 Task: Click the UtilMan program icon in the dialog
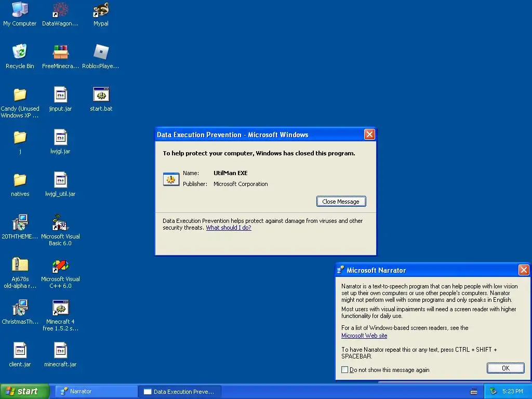coord(171,179)
